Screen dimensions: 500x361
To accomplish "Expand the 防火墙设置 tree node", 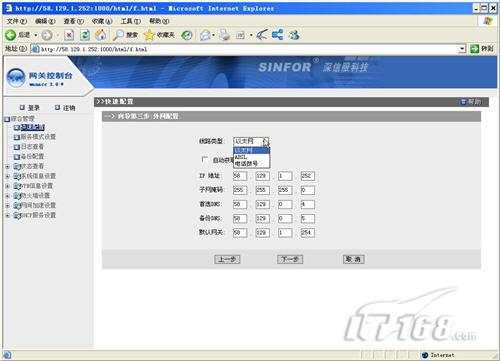I will 8,196.
